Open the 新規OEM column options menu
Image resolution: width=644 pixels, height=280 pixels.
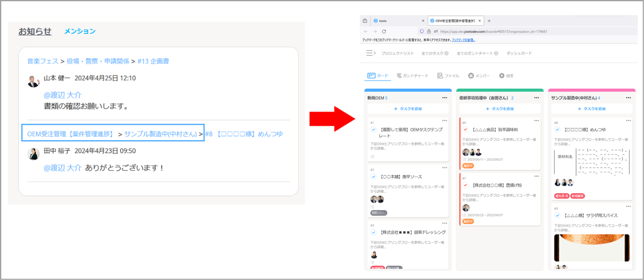[x=446, y=97]
